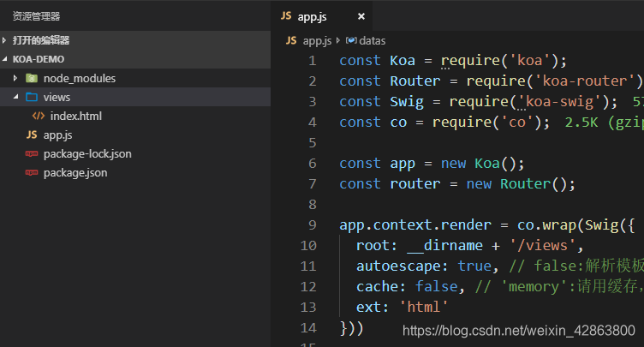Click the router variable on line 7
This screenshot has width=644, height=347.
[x=414, y=183]
